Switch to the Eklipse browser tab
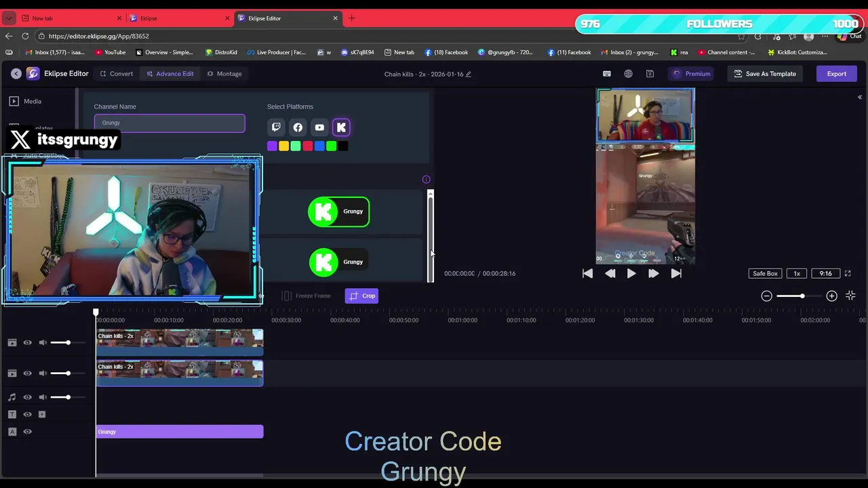This screenshot has height=488, width=868. tap(178, 18)
